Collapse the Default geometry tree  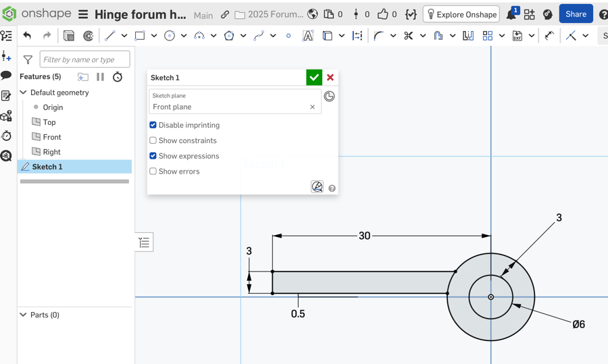(x=24, y=93)
